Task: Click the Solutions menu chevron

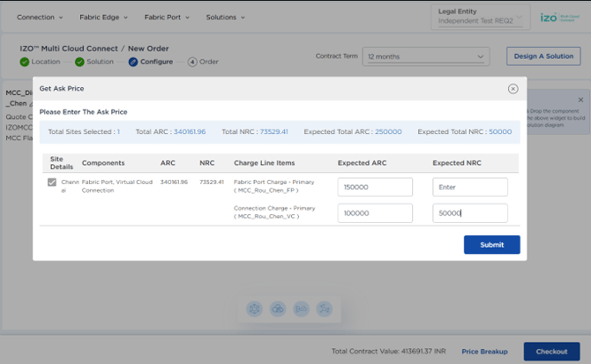Action: 243,18
